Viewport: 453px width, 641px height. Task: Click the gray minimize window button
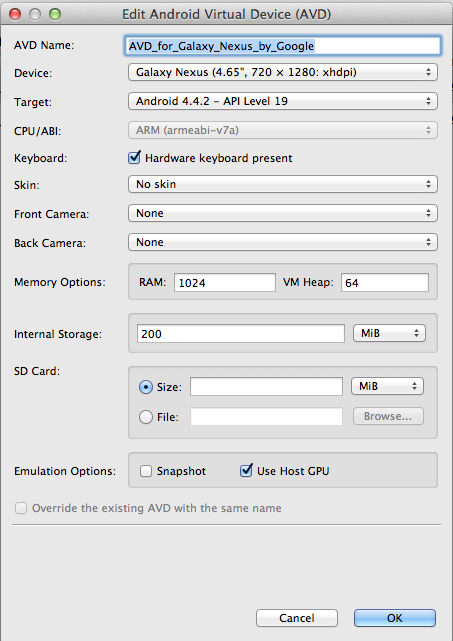coord(35,14)
